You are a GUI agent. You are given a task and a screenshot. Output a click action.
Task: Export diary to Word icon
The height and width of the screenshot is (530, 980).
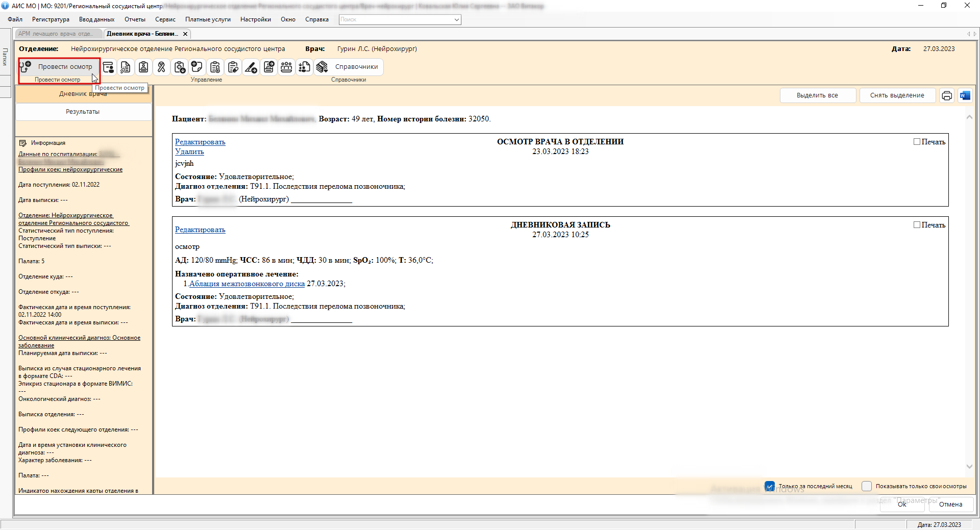[965, 95]
